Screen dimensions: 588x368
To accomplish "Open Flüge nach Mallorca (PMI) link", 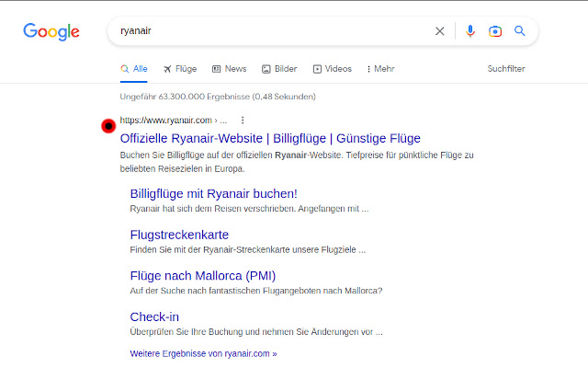I will click(203, 276).
